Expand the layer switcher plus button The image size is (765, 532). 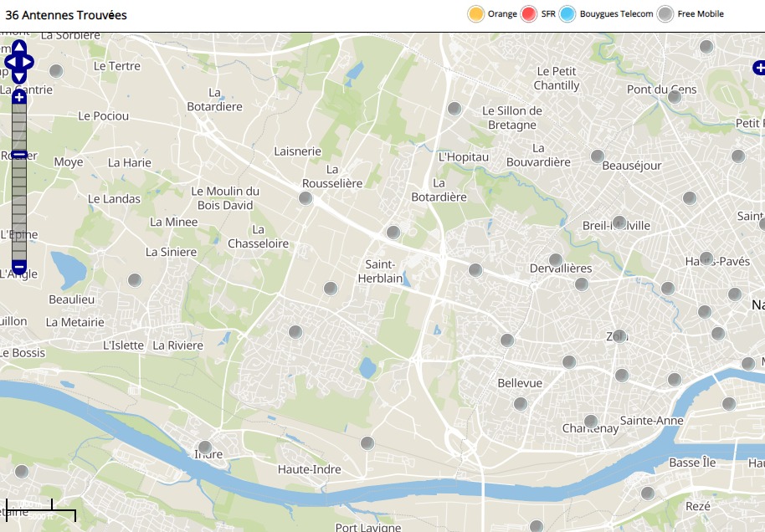point(758,68)
